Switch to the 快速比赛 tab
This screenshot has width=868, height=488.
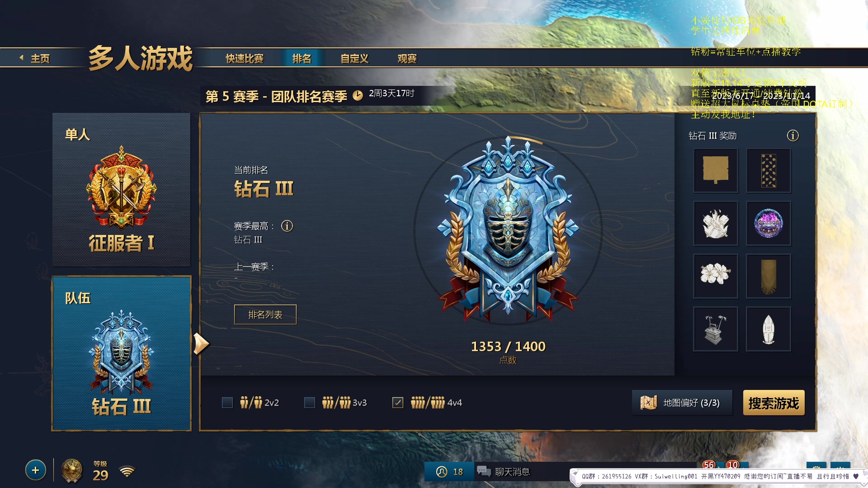click(x=245, y=59)
